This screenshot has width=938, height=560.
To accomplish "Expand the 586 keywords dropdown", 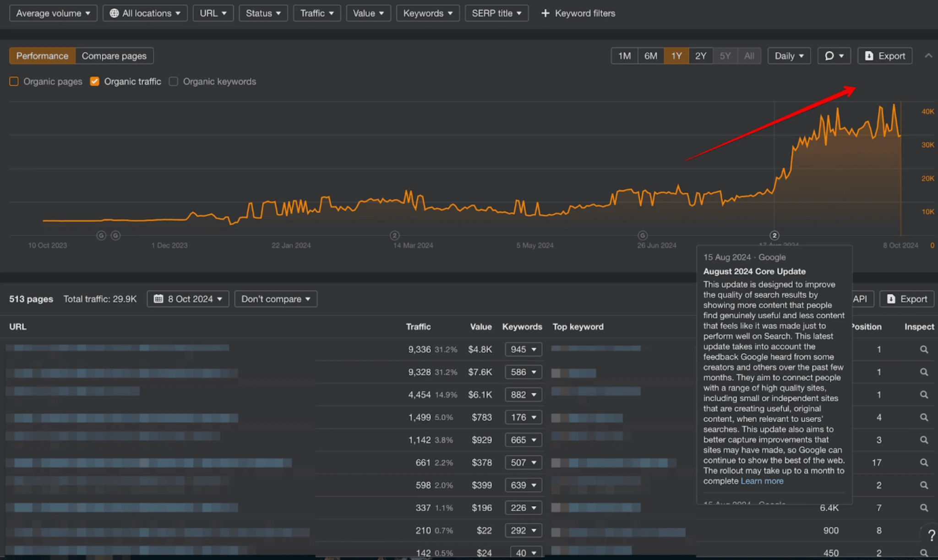I will (x=524, y=372).
